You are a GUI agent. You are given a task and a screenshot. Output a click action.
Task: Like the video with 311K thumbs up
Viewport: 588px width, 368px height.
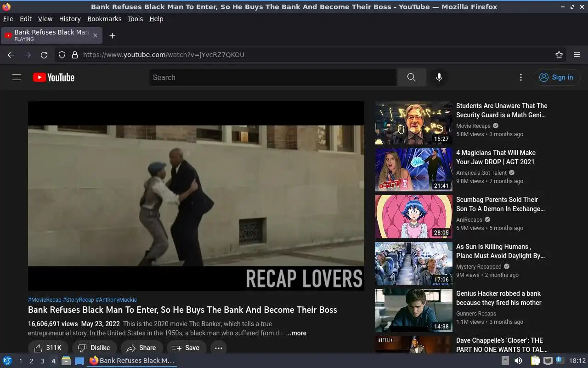coord(48,348)
